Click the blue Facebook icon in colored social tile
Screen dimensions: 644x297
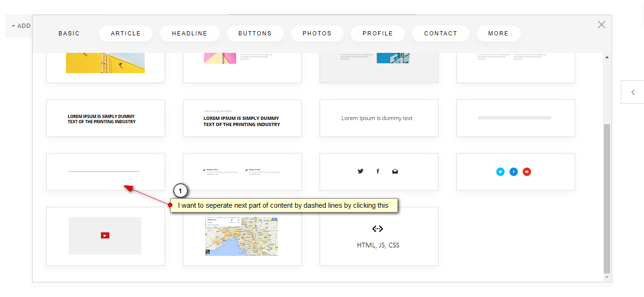513,172
